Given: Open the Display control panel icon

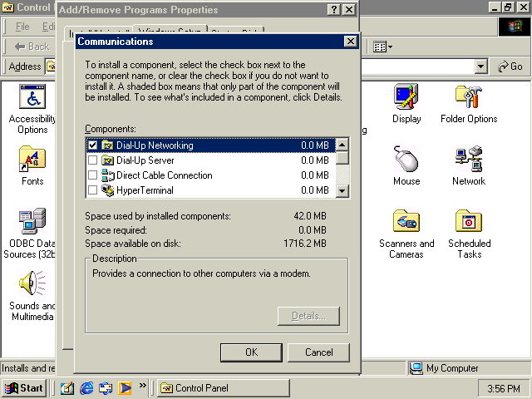Looking at the screenshot, I should tap(406, 96).
